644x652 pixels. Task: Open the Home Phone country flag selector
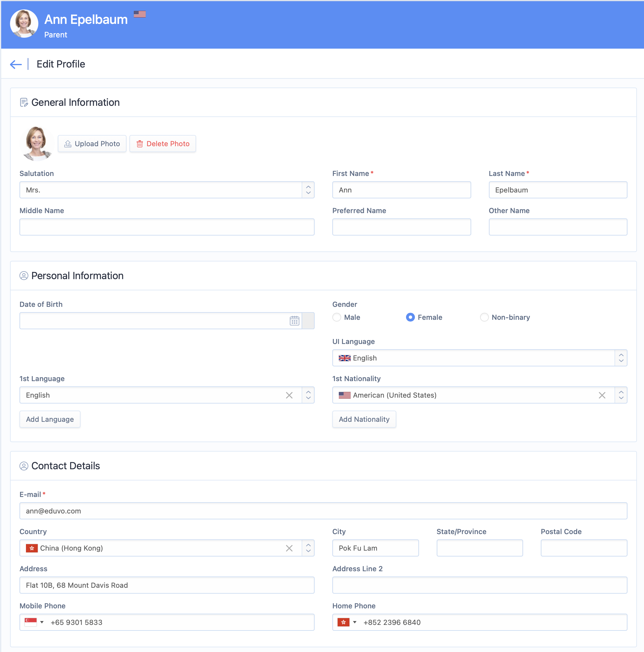(347, 622)
